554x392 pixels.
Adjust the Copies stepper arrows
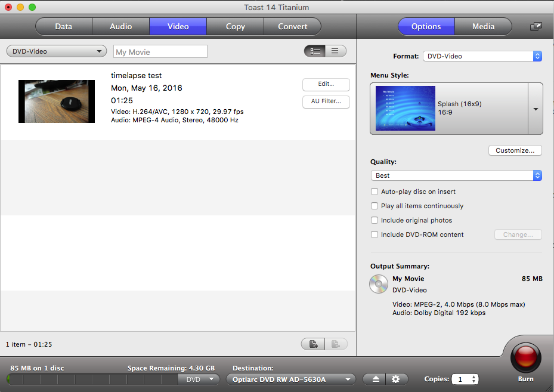[474, 379]
